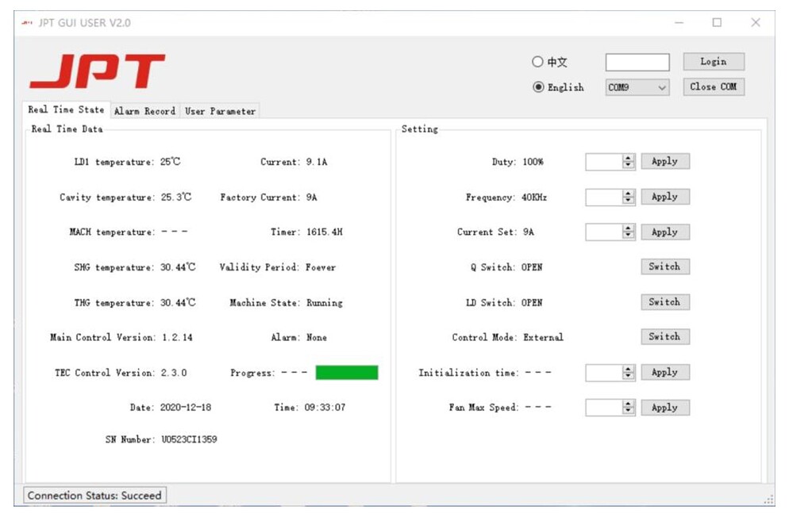Switch the Control Mode from External
Image resolution: width=812 pixels, height=525 pixels.
coord(665,337)
